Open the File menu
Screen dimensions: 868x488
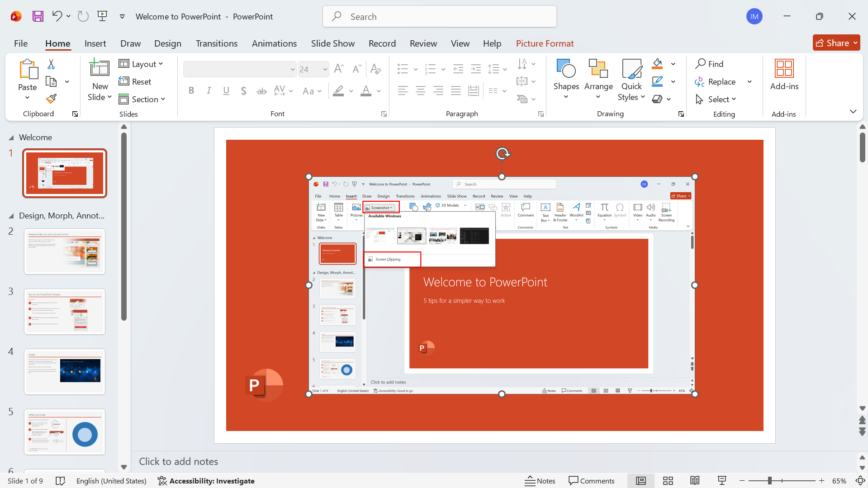pyautogui.click(x=21, y=43)
